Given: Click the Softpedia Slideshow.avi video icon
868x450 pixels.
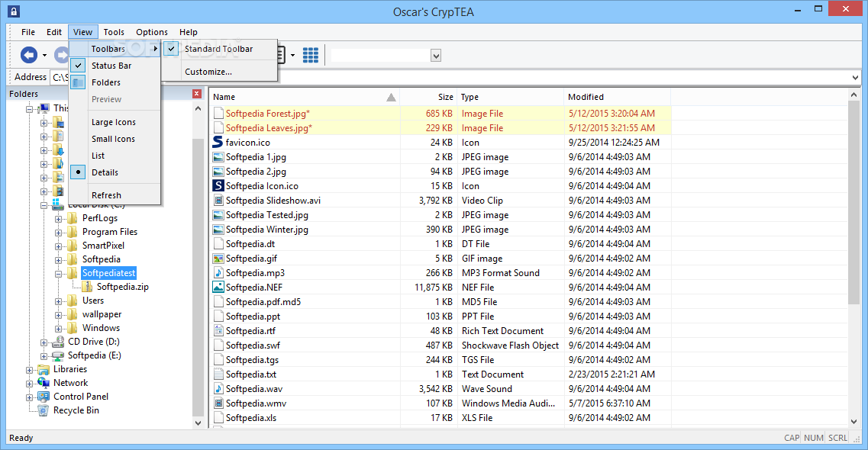Looking at the screenshot, I should click(x=218, y=200).
